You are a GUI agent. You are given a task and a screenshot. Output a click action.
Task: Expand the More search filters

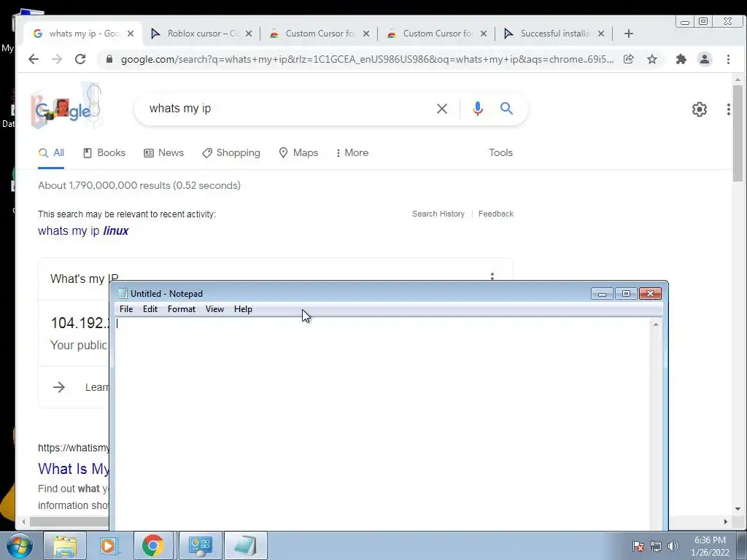click(352, 153)
